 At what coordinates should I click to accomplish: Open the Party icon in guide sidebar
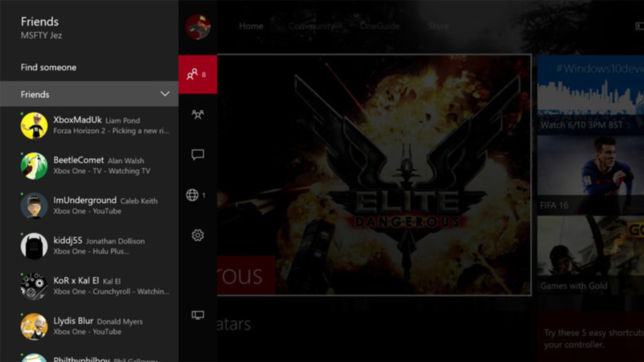click(x=198, y=115)
